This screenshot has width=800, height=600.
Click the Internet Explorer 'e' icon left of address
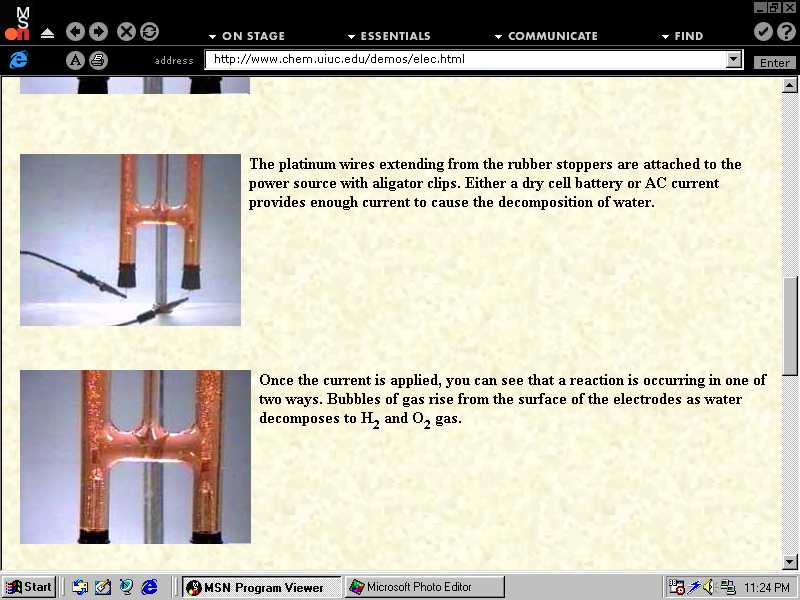(x=17, y=60)
